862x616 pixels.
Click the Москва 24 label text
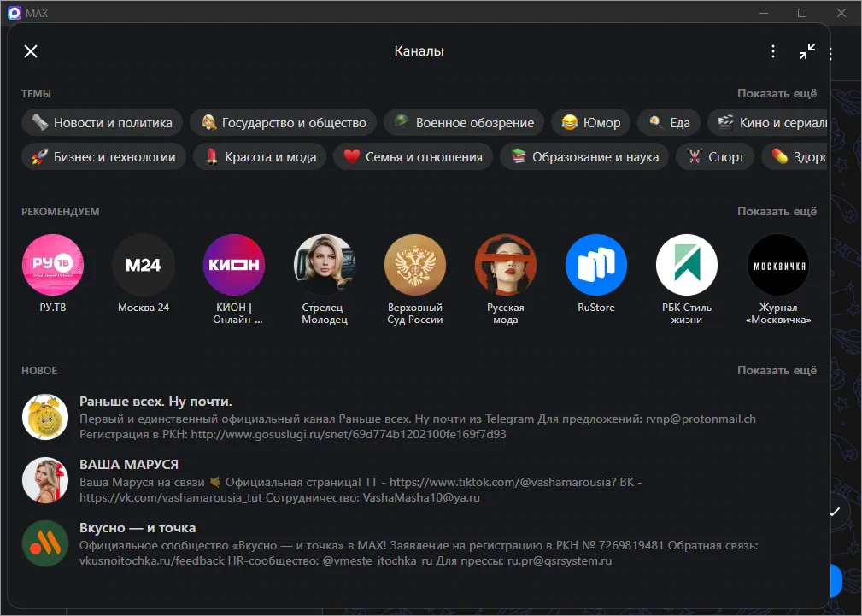144,308
